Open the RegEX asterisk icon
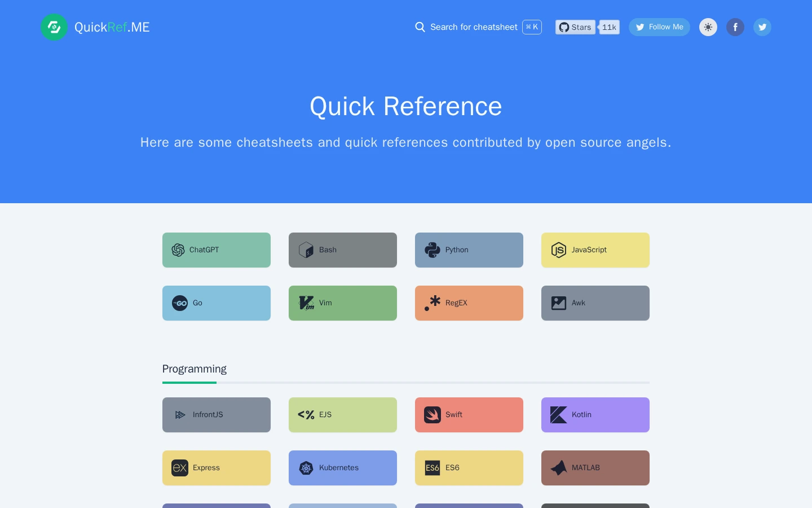Viewport: 812px width, 508px height. [x=433, y=303]
